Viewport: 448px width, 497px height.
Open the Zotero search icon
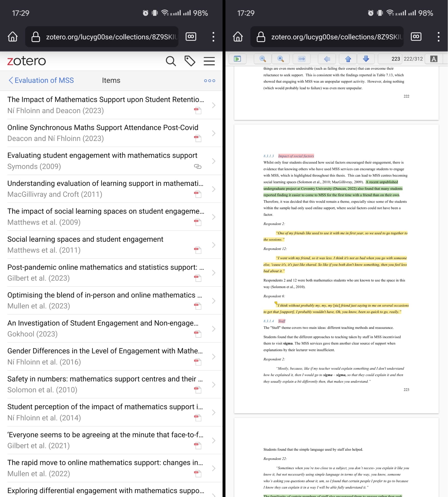click(171, 61)
